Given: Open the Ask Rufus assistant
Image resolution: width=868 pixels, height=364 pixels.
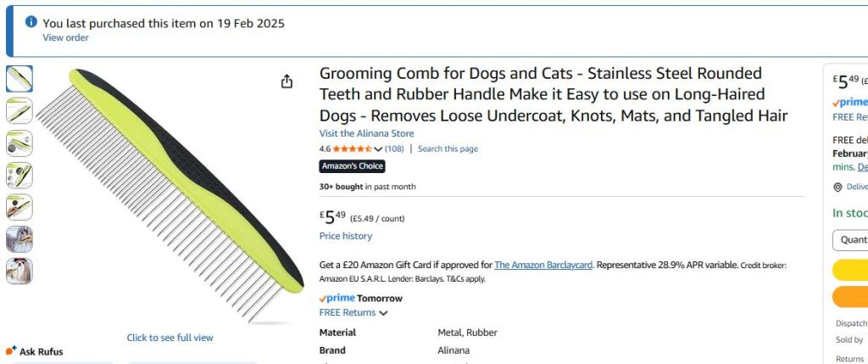Looking at the screenshot, I should tap(35, 351).
